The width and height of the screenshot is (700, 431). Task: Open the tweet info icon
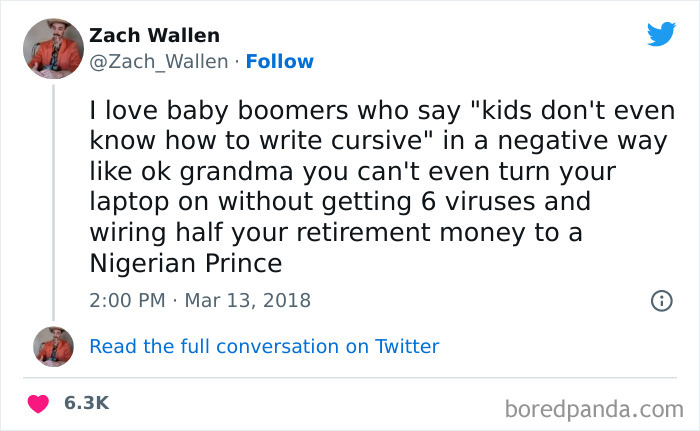[661, 300]
